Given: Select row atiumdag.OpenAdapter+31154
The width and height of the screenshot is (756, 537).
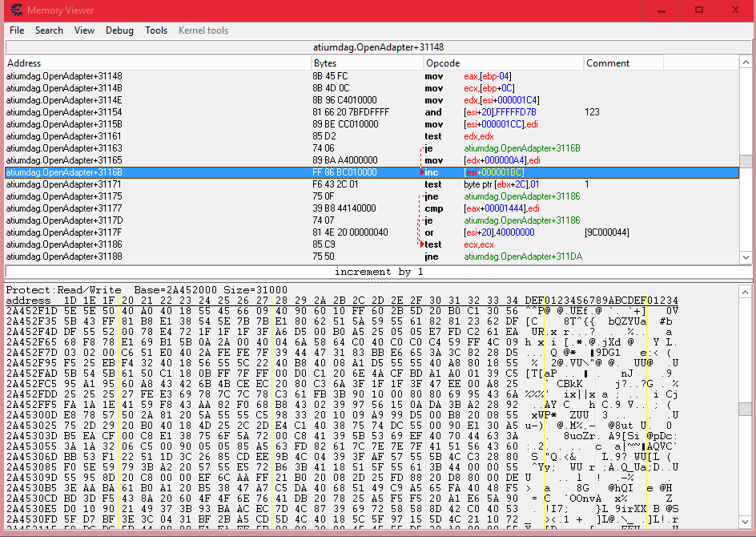Looking at the screenshot, I should click(372, 112).
